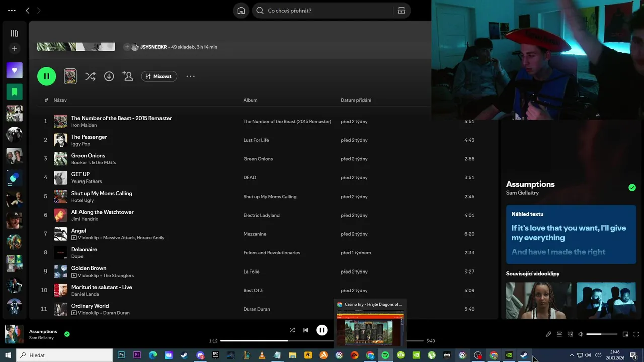
Task: Open Windows Start menu
Action: [x=8, y=355]
